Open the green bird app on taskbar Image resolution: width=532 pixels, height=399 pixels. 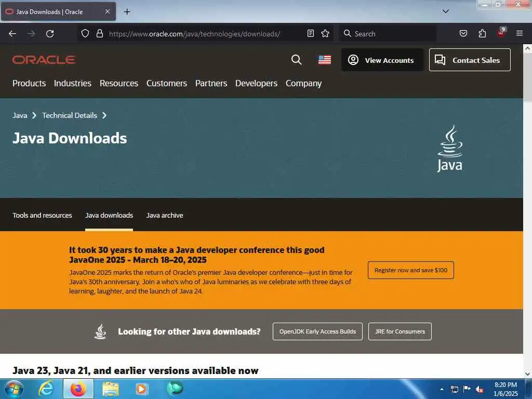tap(175, 389)
